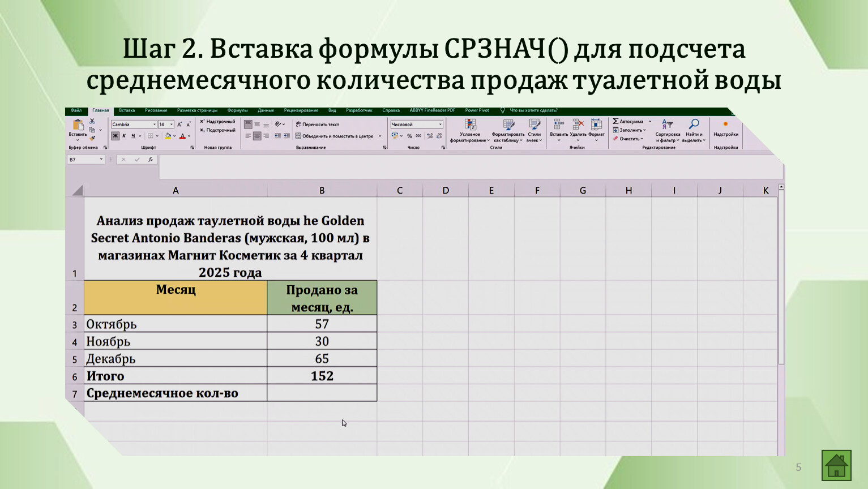868x489 pixels.
Task: Switch to the Формулы ribbon tab
Action: [237, 110]
